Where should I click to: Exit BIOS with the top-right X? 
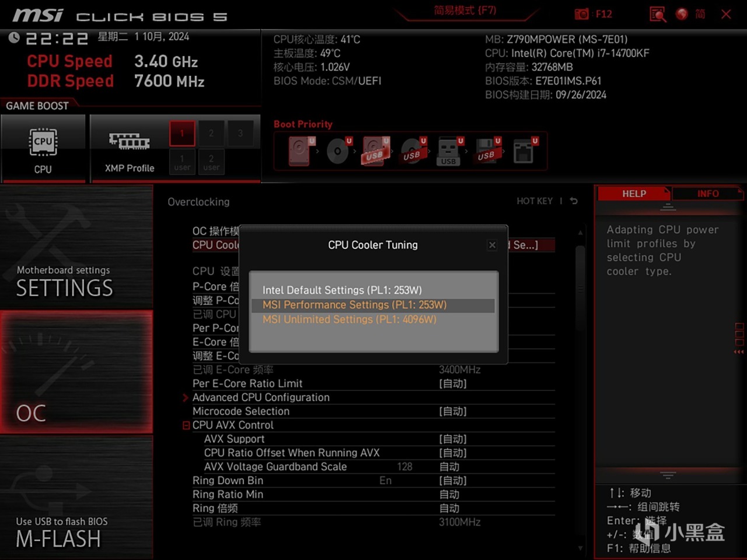tap(726, 14)
